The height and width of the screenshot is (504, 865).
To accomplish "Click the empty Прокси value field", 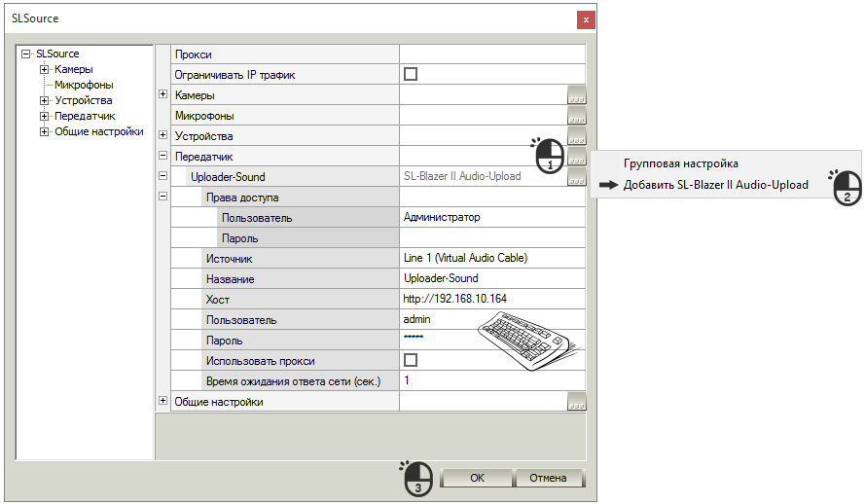I will (492, 54).
